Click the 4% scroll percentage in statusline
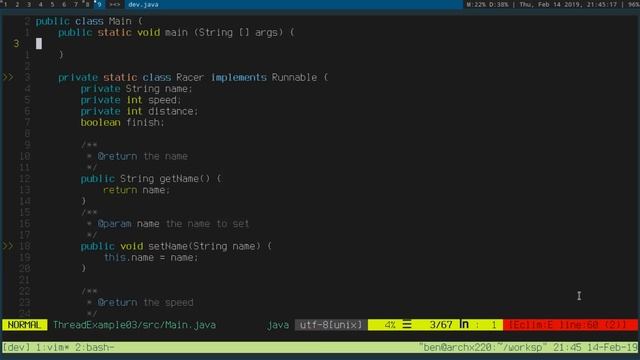 click(x=390, y=325)
